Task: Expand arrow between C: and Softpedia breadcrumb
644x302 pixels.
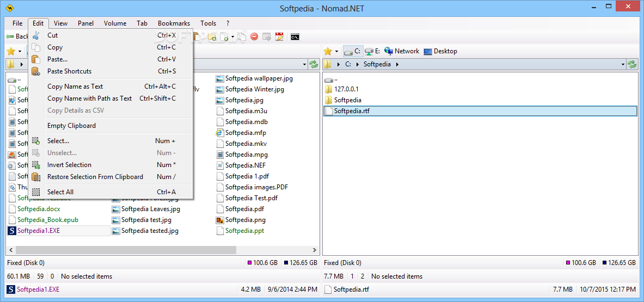Action: click(358, 64)
